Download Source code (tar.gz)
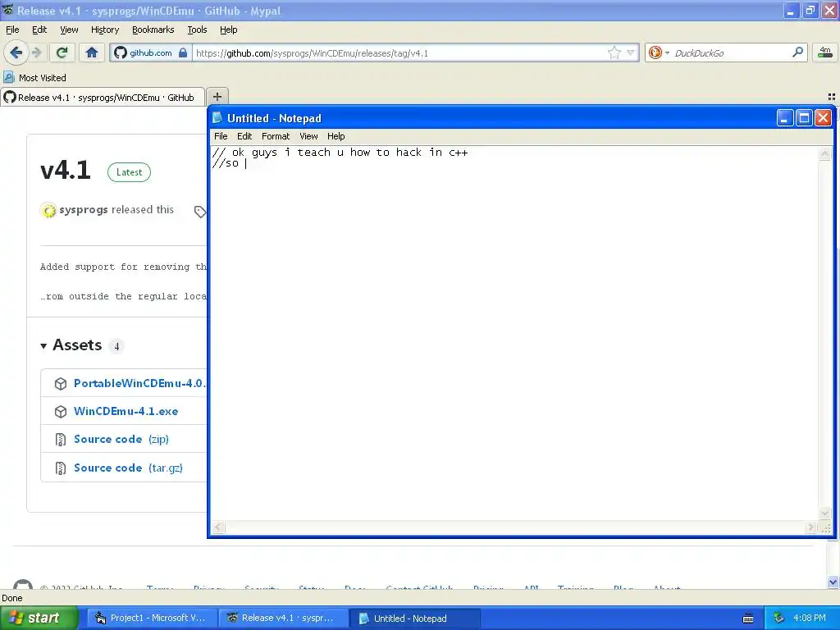This screenshot has height=630, width=840. click(128, 468)
